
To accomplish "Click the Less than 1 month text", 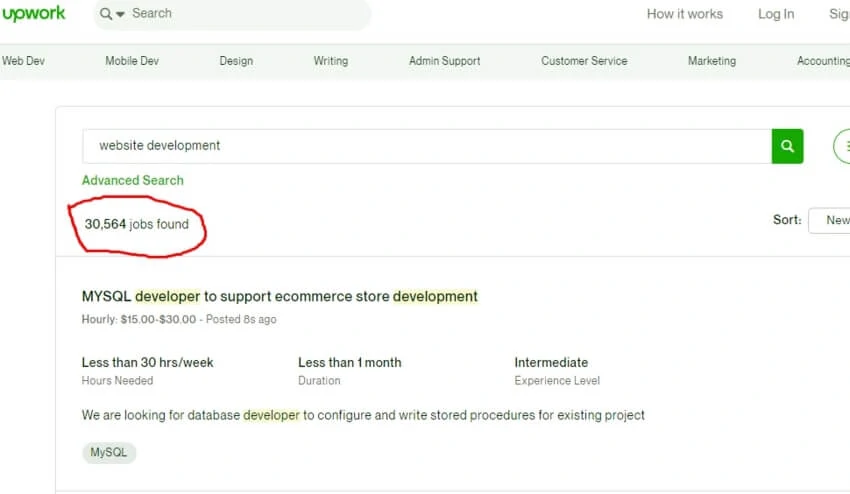I will pyautogui.click(x=350, y=362).
